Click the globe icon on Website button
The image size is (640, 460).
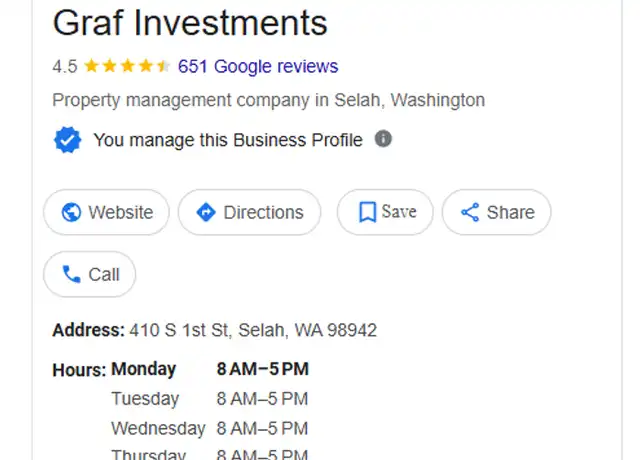pos(71,212)
